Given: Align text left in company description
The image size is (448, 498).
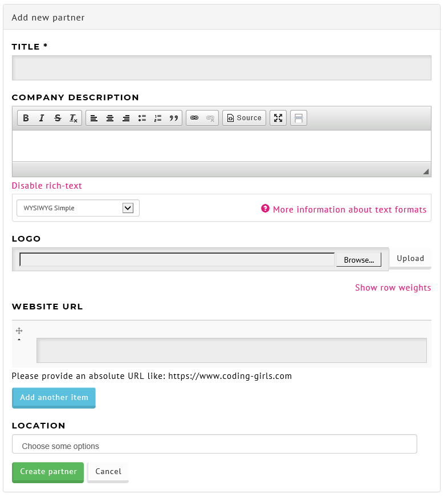Looking at the screenshot, I should click(x=94, y=118).
